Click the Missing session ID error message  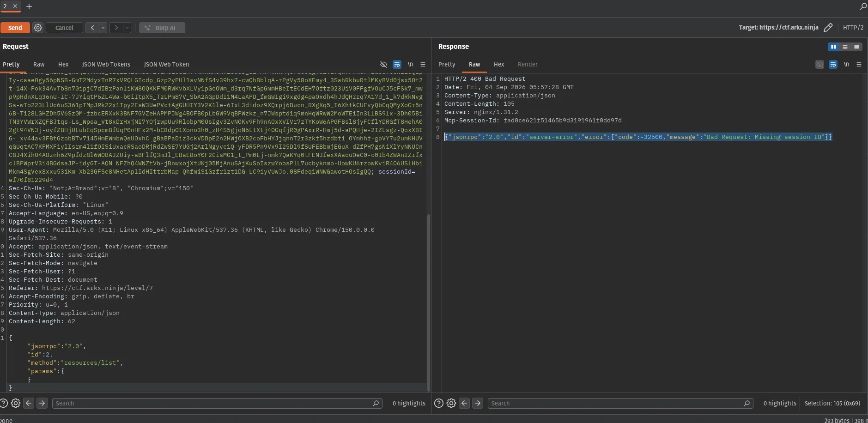(763, 137)
